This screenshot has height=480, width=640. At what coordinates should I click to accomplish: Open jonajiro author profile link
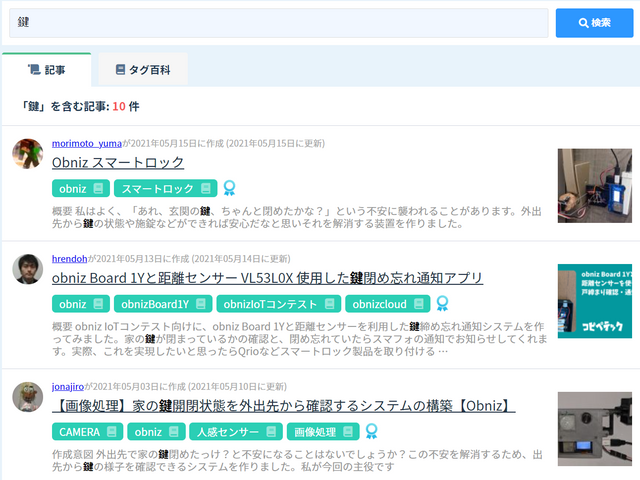tap(68, 387)
